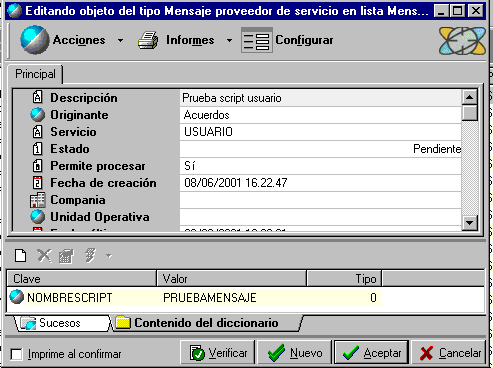Click the Valor column header
Viewport: 493px width, 368px height.
coord(231,279)
